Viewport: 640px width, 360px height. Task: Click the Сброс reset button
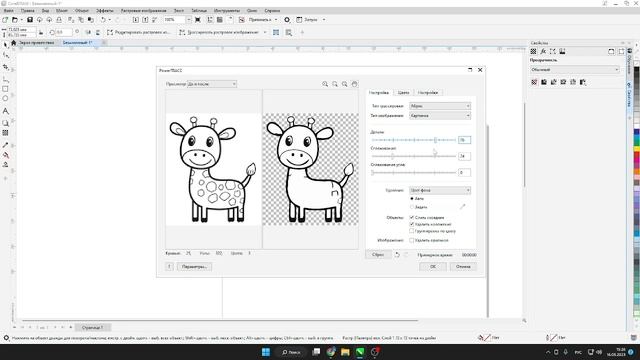pyautogui.click(x=378, y=255)
